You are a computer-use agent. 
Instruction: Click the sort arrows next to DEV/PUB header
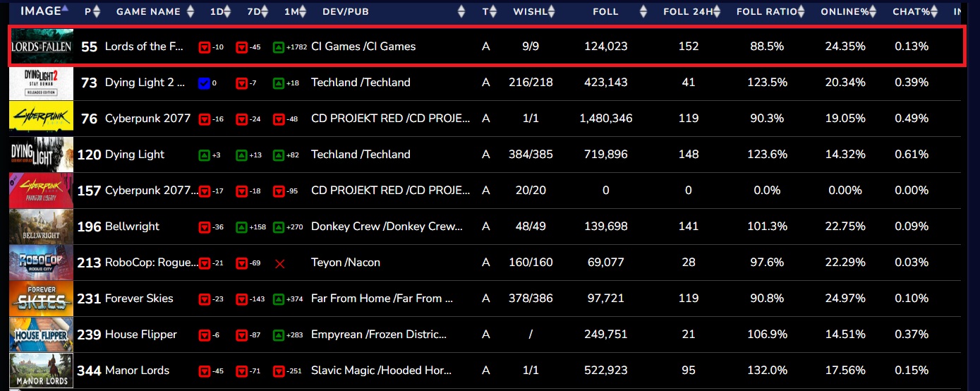coord(461,12)
